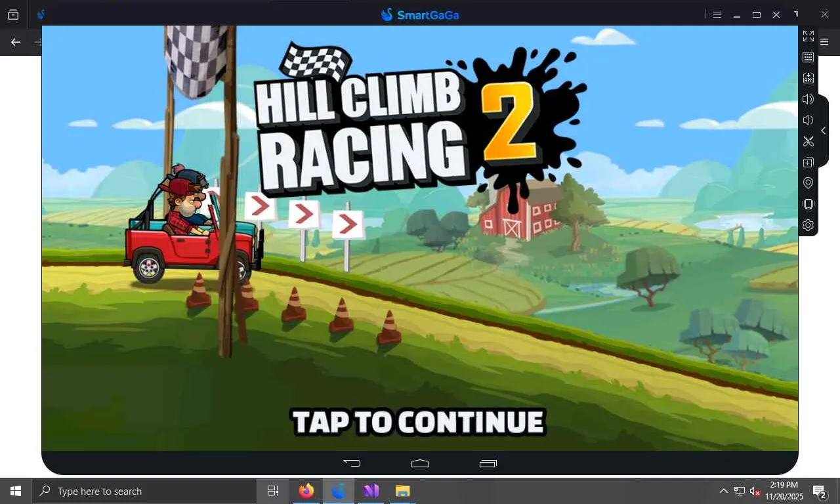
Task: Close the background window
Action: click(825, 14)
